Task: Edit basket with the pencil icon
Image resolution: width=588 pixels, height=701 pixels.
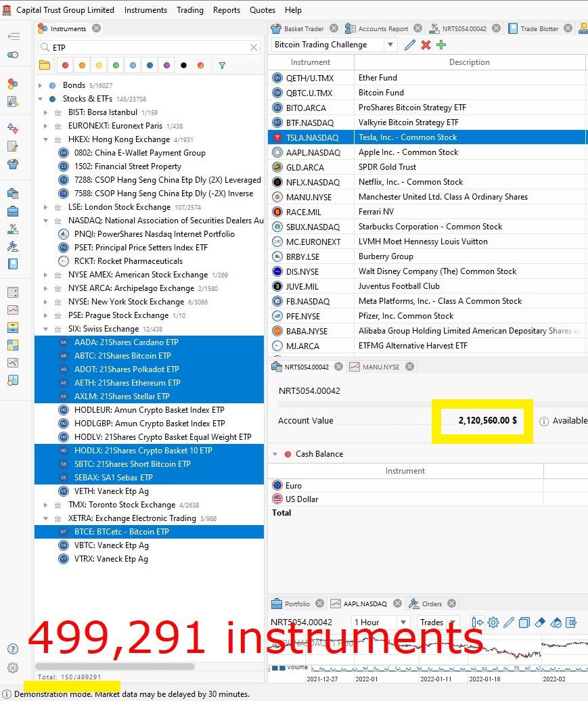Action: tap(409, 45)
